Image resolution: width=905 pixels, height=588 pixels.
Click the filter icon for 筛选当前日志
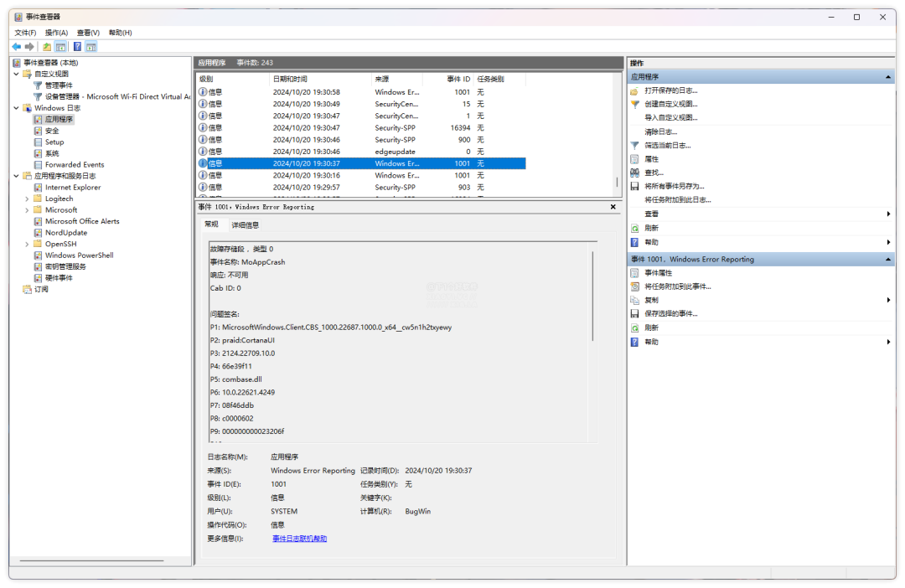[634, 146]
